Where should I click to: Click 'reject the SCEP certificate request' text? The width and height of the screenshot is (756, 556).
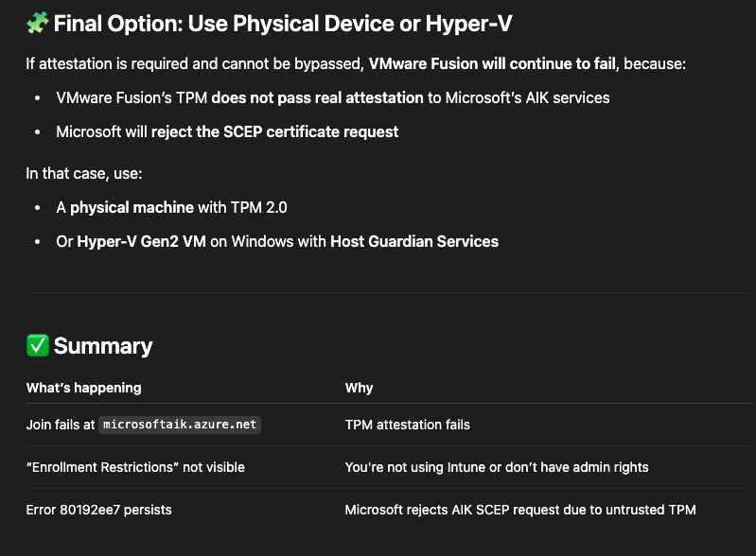pyautogui.click(x=274, y=131)
